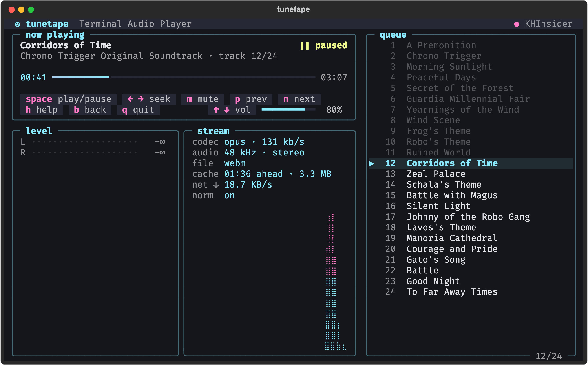The image size is (588, 365).
Task: Click the n next key hint
Action: pyautogui.click(x=299, y=99)
